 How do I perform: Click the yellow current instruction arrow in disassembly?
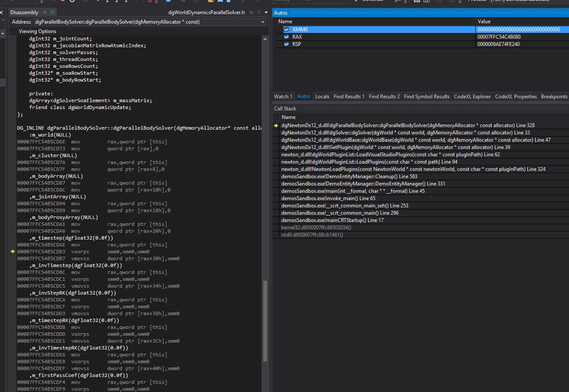[x=13, y=252]
